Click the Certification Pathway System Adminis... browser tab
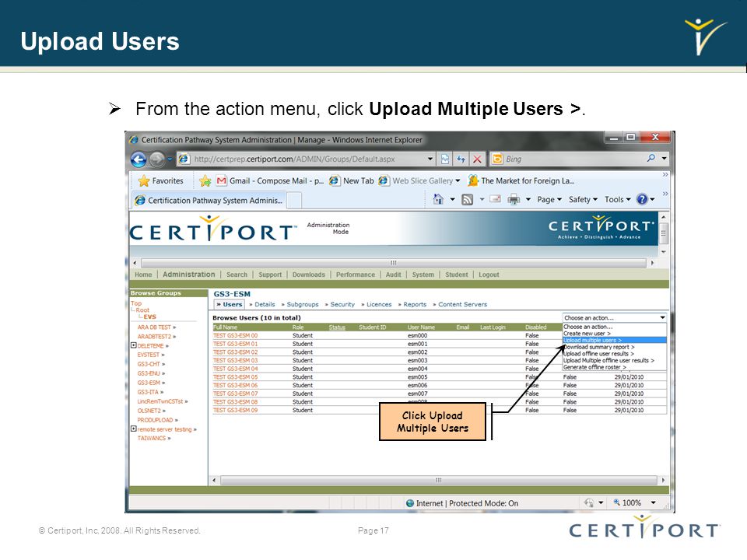 click(209, 201)
